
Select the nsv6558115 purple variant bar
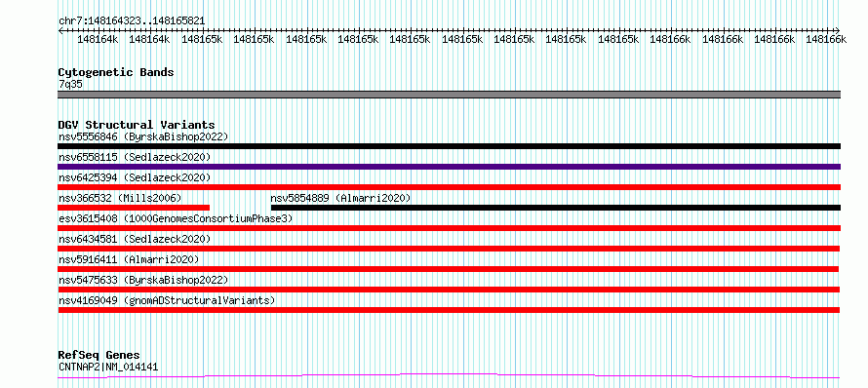click(449, 167)
